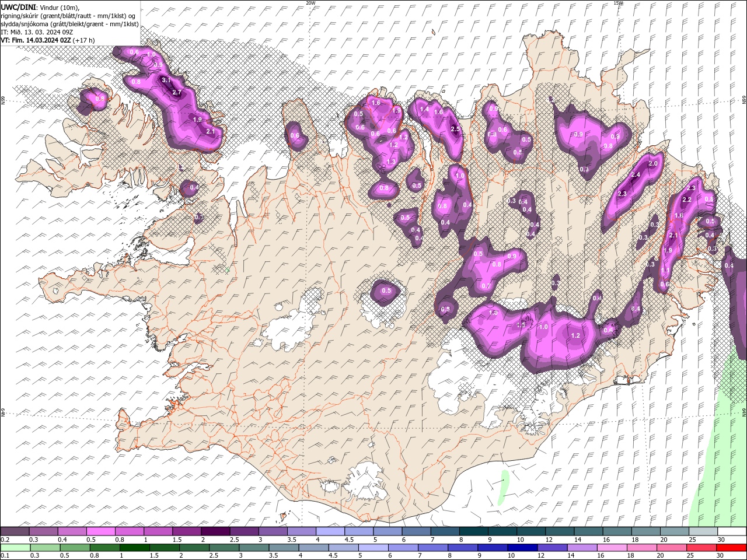Select violet bottom swatch between 12 and 14
747x560 pixels.
(553, 548)
